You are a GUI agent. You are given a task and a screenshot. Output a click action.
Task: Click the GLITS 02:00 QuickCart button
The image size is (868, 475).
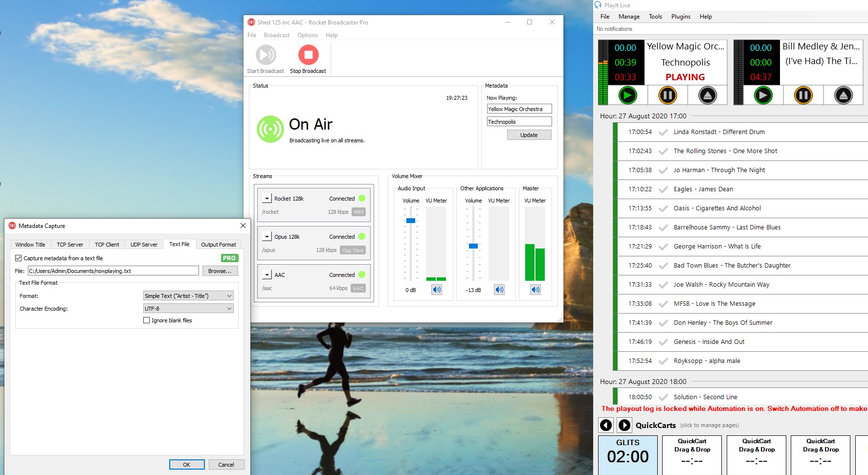tap(628, 455)
